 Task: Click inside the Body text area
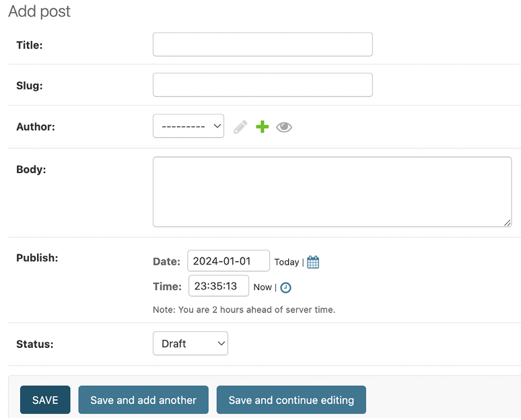coord(333,192)
